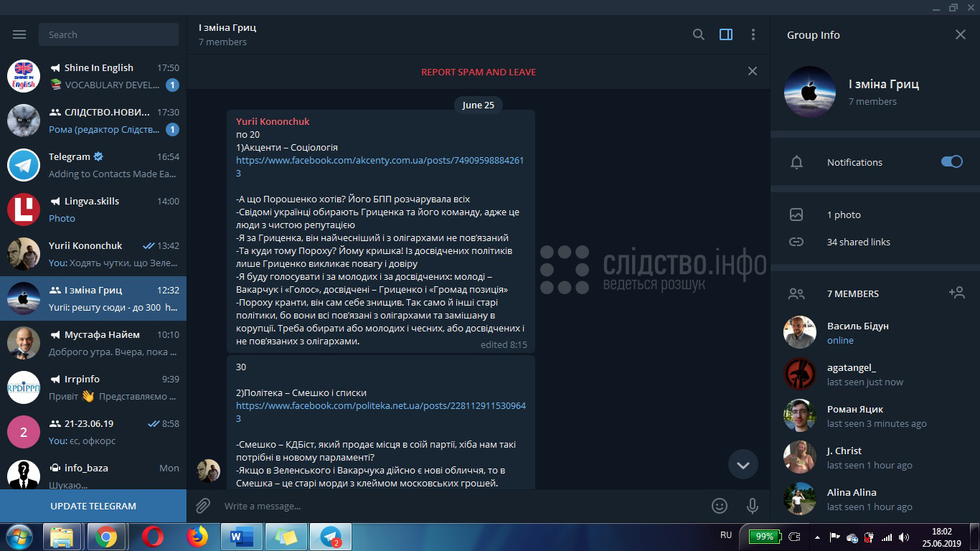980x551 pixels.
Task: Open the volume control in system tray
Action: [x=904, y=537]
